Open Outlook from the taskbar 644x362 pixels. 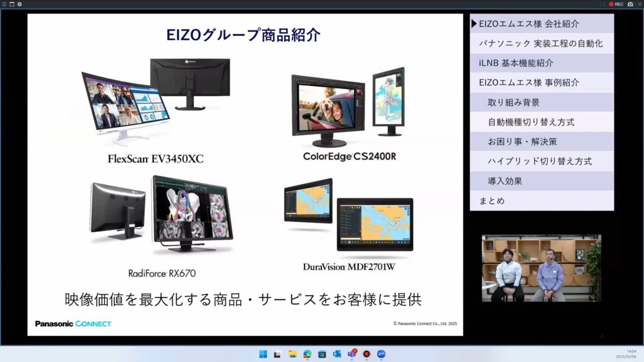(337, 354)
